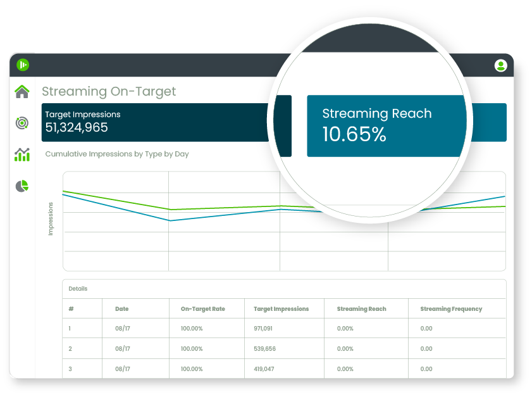Click the Details table heading
The height and width of the screenshot is (397, 532).
click(78, 289)
